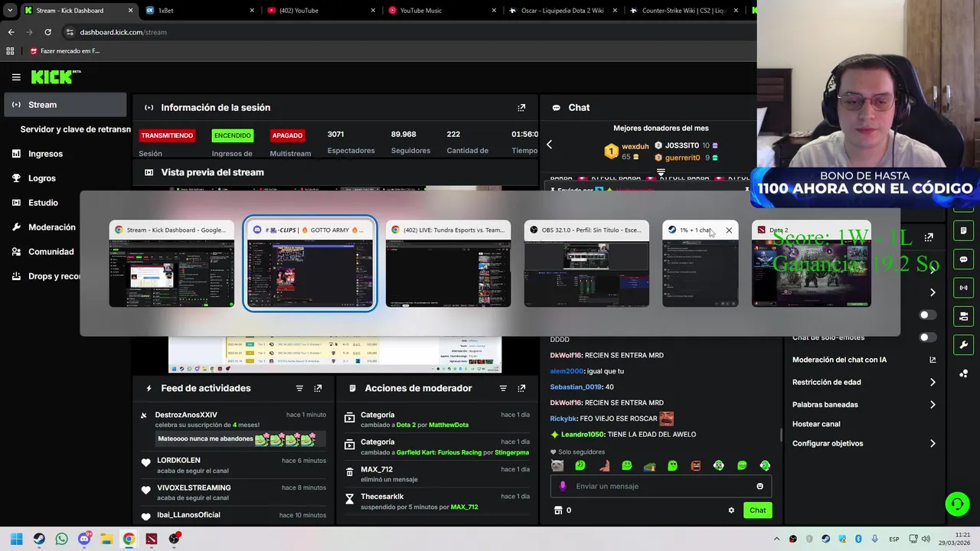
Task: Pop out the Información de la sesión panel
Action: [x=521, y=108]
